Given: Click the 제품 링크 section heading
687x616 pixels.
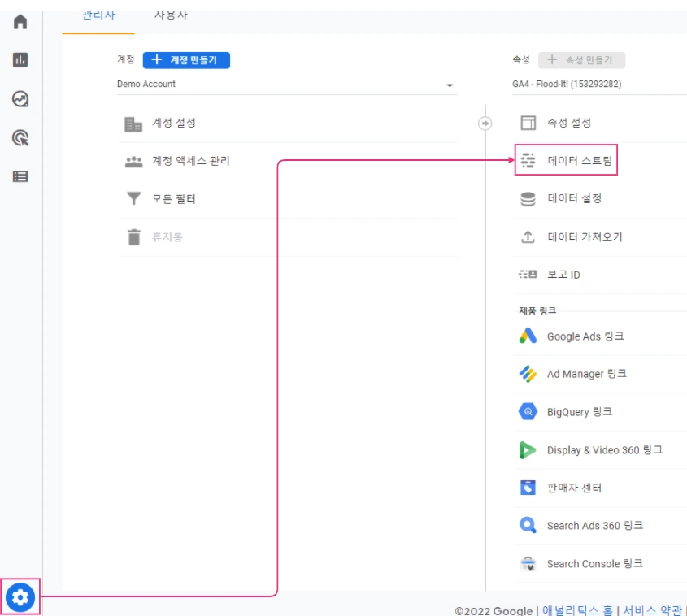Looking at the screenshot, I should click(537, 311).
